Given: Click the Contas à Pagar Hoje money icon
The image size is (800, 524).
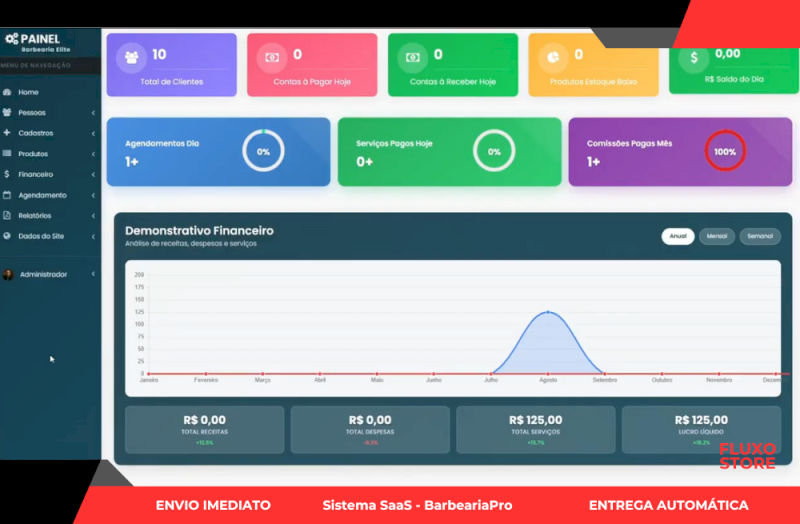Looking at the screenshot, I should (x=271, y=58).
